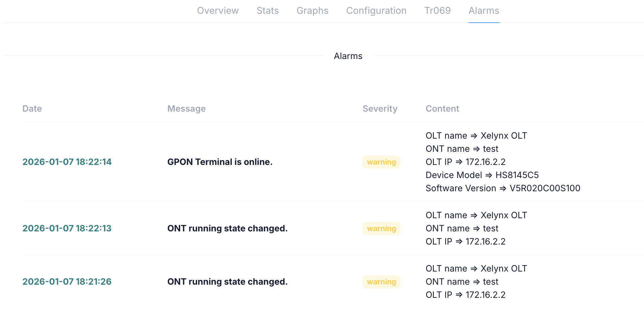Open alarm dated 2026-01-07 18:21:26
This screenshot has width=644, height=313.
(67, 282)
